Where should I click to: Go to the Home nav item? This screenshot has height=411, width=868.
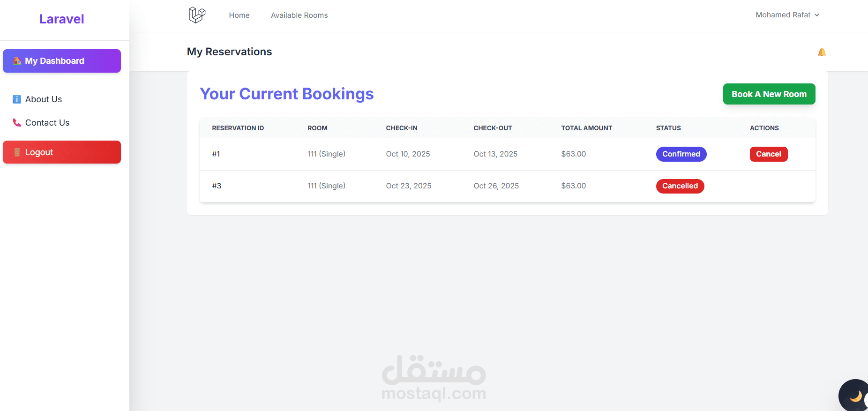point(239,15)
